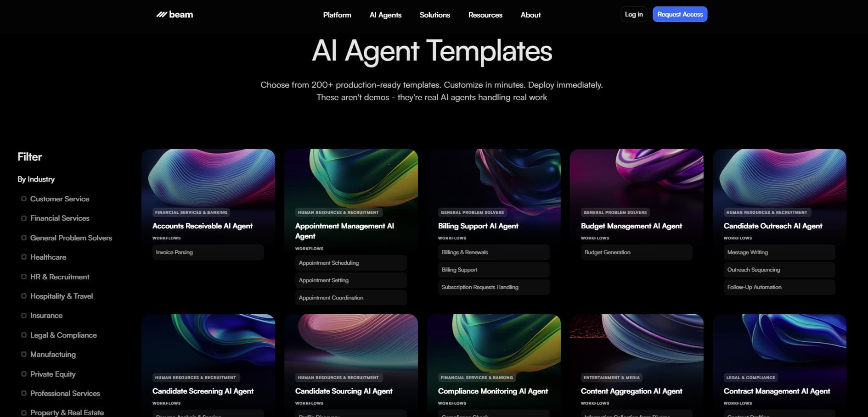
Task: Enable the Financial Services filter
Action: click(x=23, y=218)
